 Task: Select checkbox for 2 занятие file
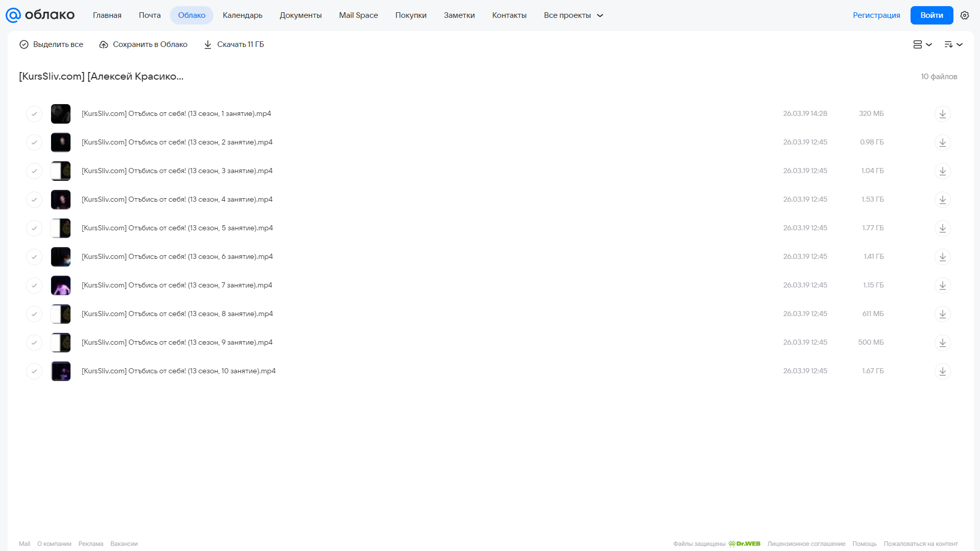tap(34, 142)
